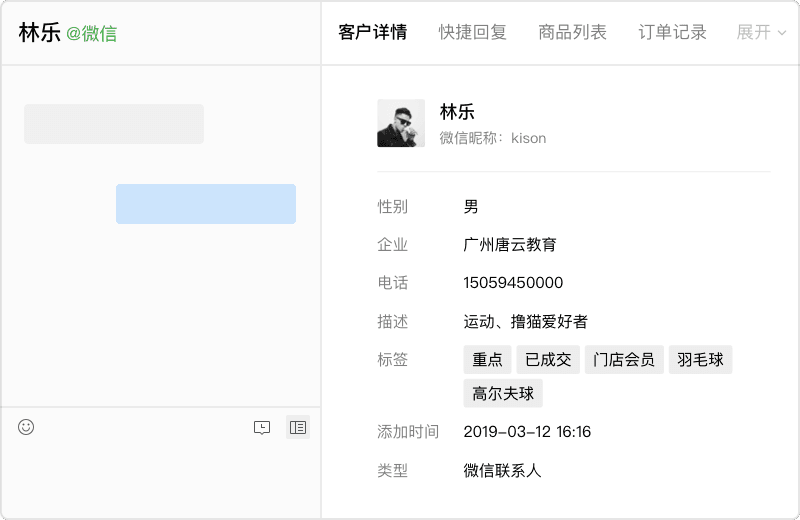Click the 羽毛球 tag
Viewport: 800px width, 520px height.
click(x=701, y=360)
